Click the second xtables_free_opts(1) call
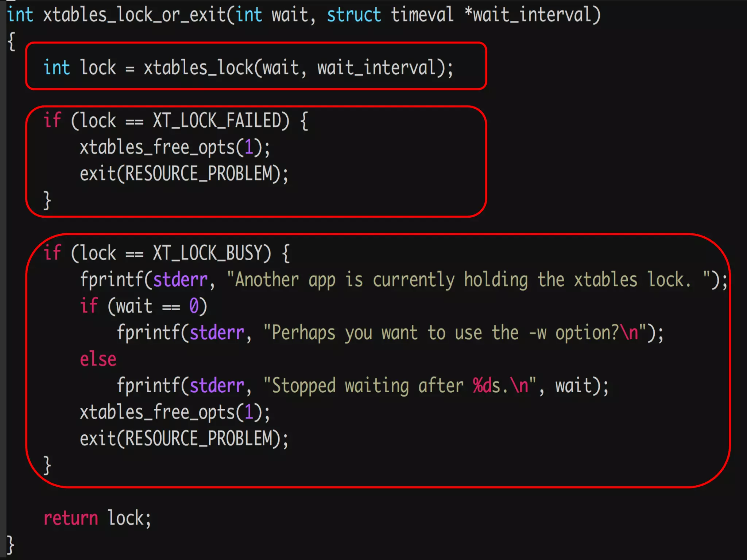 175,412
